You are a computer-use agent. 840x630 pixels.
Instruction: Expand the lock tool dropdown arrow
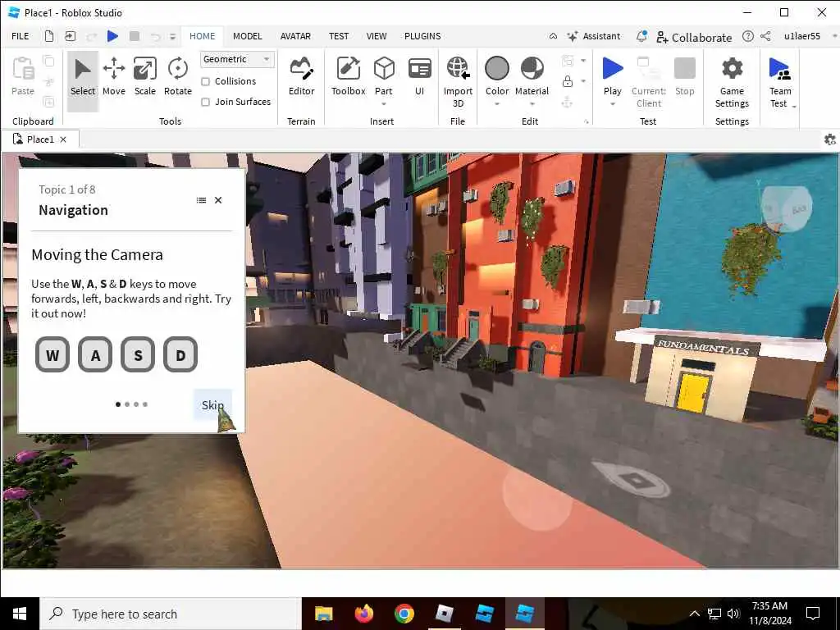click(x=583, y=81)
